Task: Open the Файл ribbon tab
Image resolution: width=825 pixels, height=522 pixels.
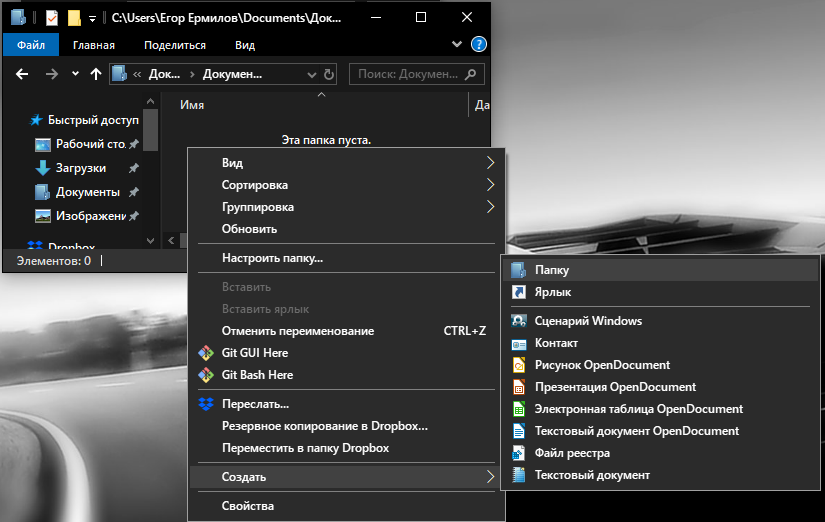Action: 30,45
